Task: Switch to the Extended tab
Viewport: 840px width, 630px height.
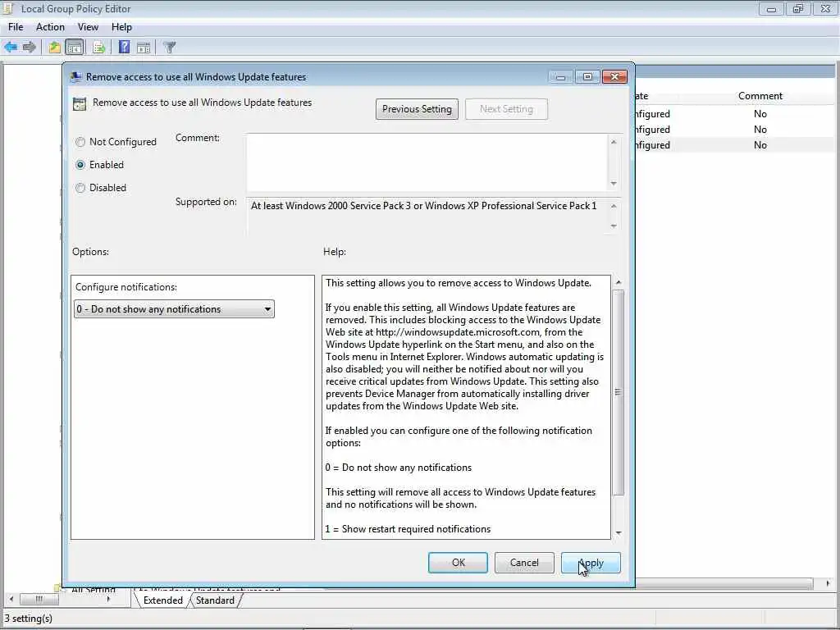Action: pos(163,600)
